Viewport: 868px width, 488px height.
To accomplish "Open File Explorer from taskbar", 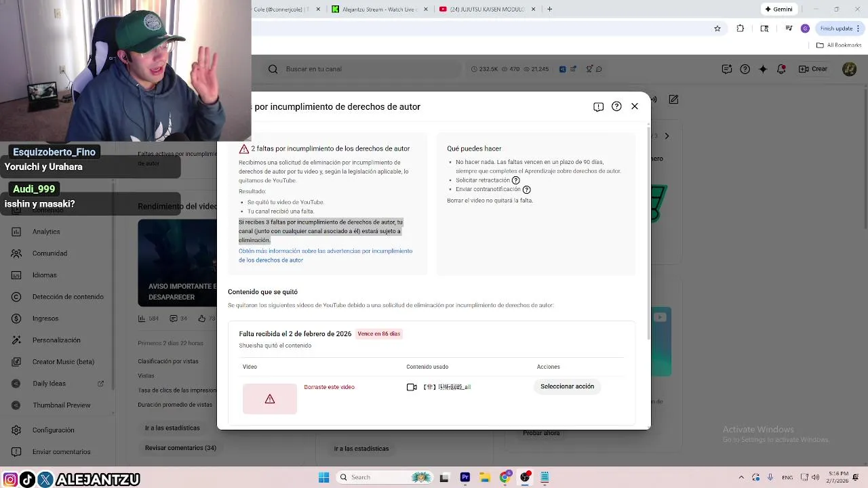I will coord(486,477).
